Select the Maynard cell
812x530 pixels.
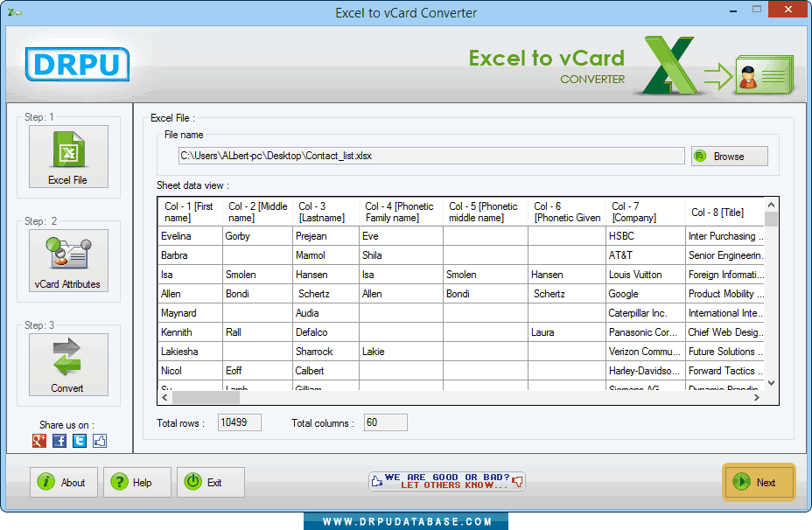(x=190, y=312)
